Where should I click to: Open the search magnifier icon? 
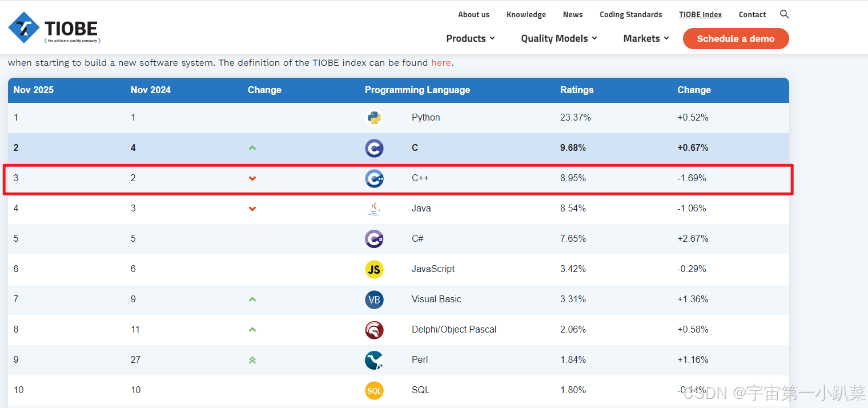785,14
